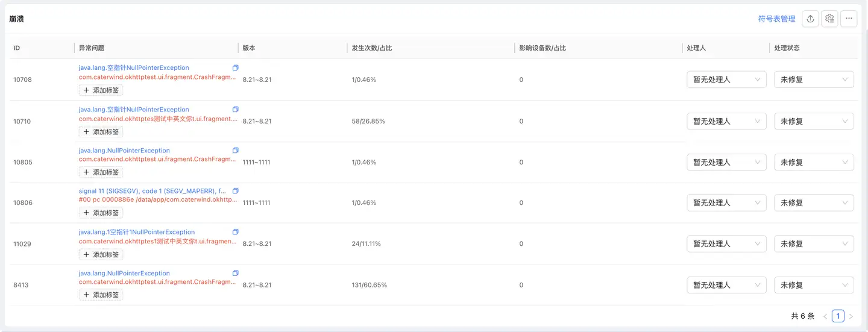Click copy icon for crash ID 11029

[x=236, y=232]
